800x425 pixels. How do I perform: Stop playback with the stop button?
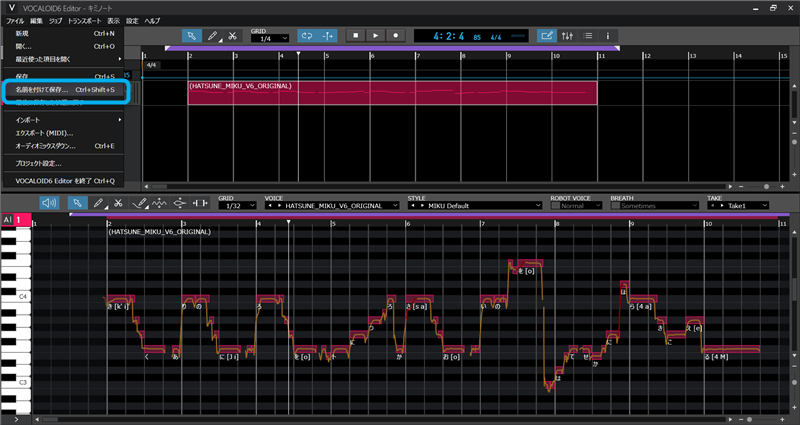coord(356,36)
